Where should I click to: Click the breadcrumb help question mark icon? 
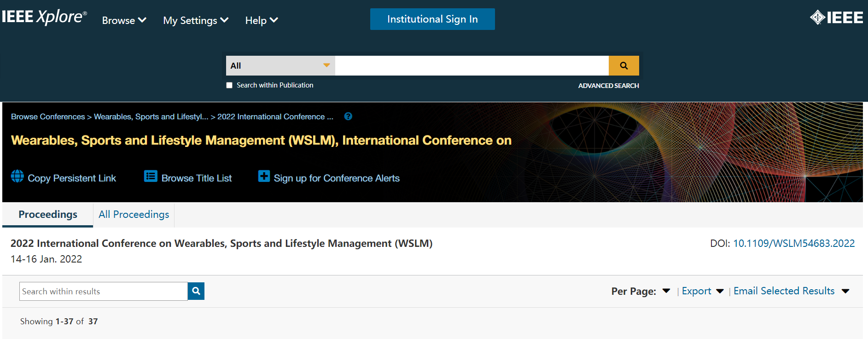coord(348,117)
